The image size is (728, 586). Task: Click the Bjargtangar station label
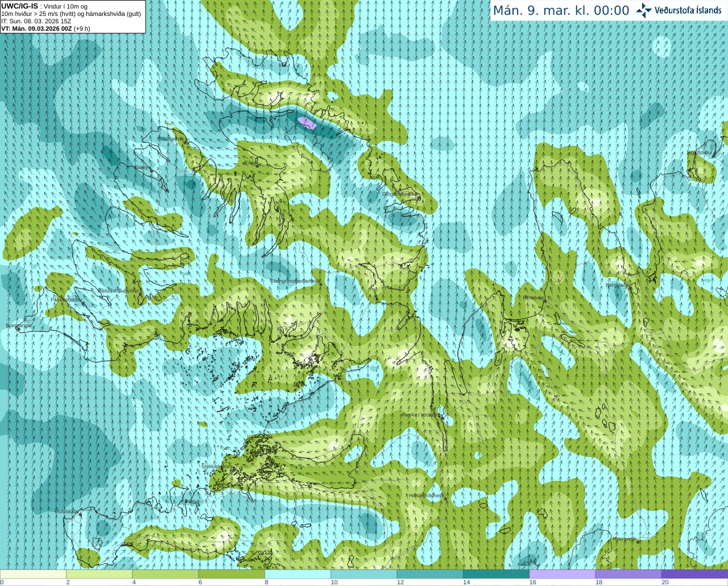click(19, 325)
